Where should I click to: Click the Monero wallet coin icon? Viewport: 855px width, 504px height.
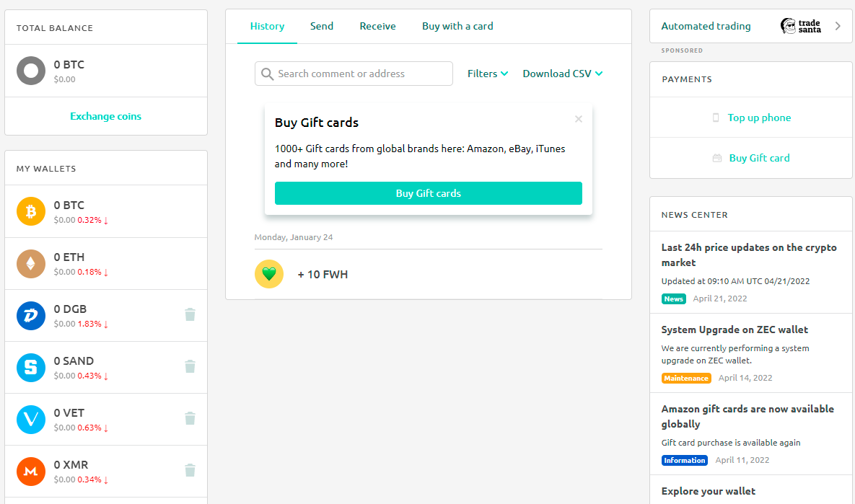click(31, 472)
